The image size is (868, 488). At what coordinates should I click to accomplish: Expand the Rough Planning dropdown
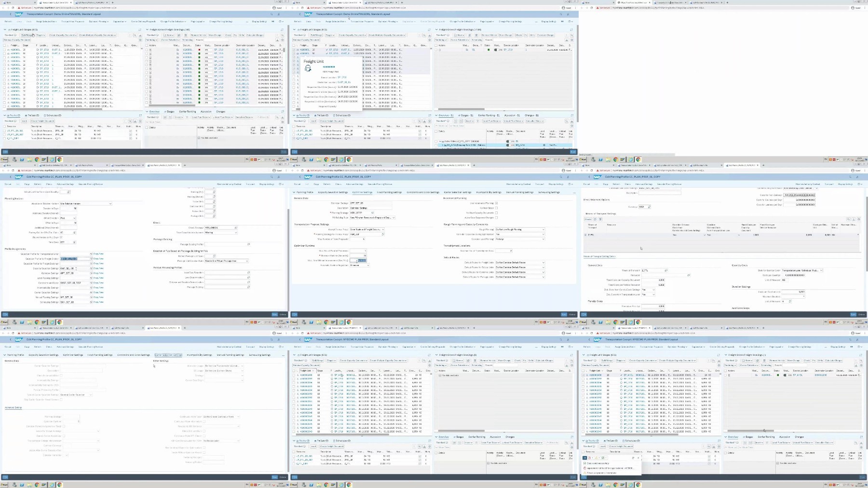[520, 229]
